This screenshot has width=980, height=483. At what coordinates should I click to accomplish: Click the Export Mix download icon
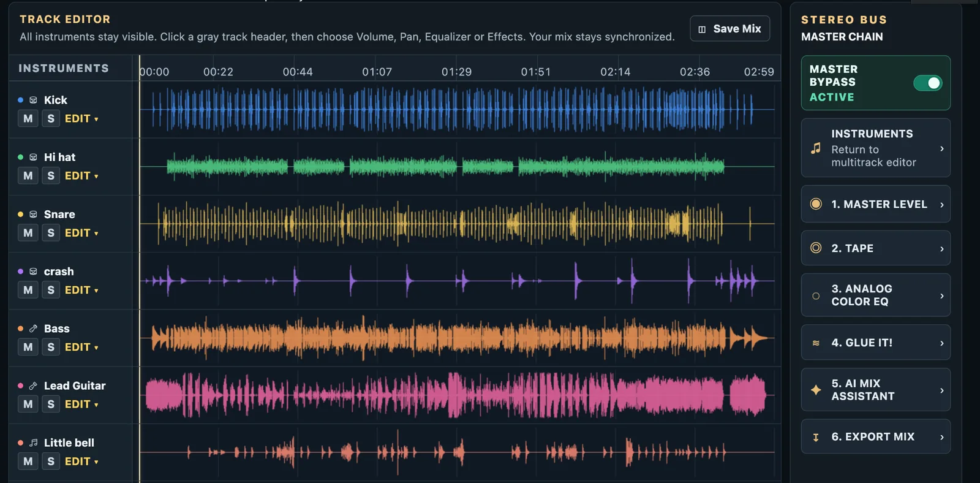(x=816, y=437)
